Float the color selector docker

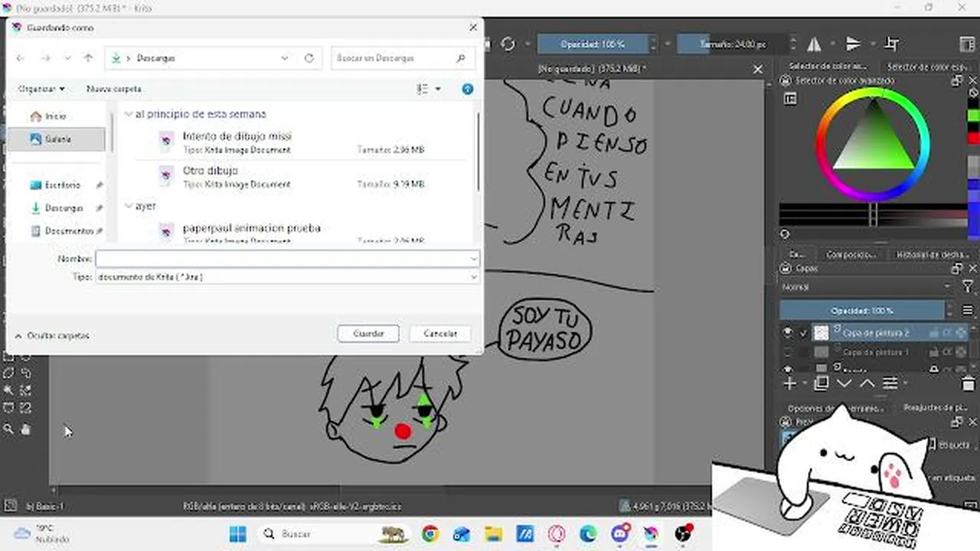pyautogui.click(x=957, y=80)
